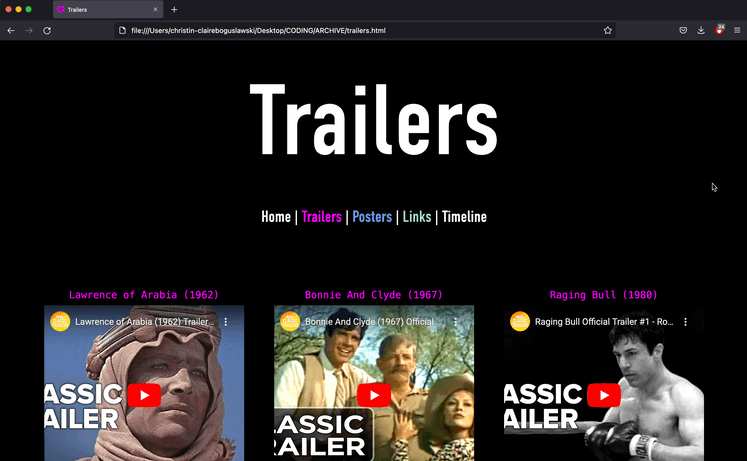This screenshot has width=747, height=461.
Task: Open Bonnie And Clyde video options menu
Action: tap(455, 322)
